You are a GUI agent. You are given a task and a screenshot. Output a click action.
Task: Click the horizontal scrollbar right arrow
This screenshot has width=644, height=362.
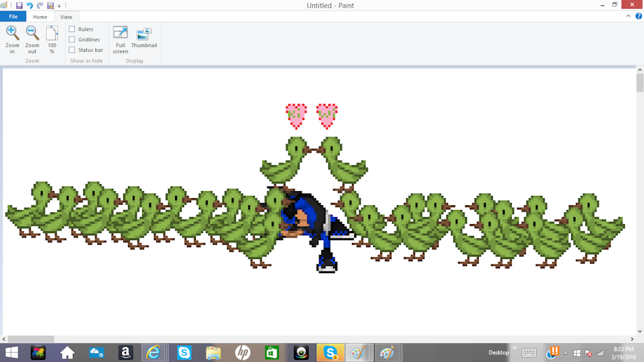click(x=632, y=339)
